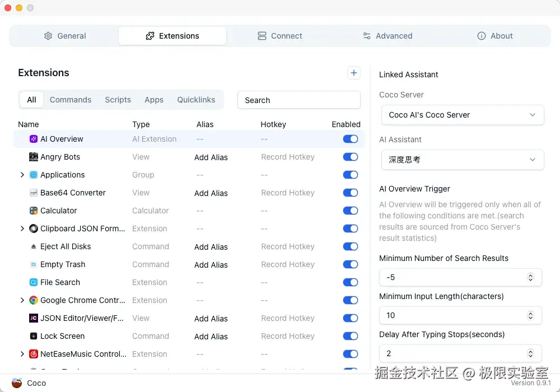This screenshot has width=560, height=392.
Task: Open the AI Assistant dropdown
Action: coord(462,160)
